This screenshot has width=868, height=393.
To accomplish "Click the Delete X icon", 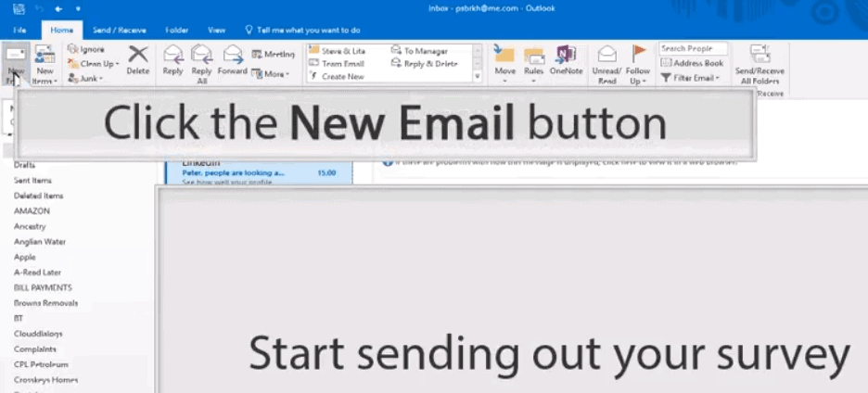I will pyautogui.click(x=138, y=55).
